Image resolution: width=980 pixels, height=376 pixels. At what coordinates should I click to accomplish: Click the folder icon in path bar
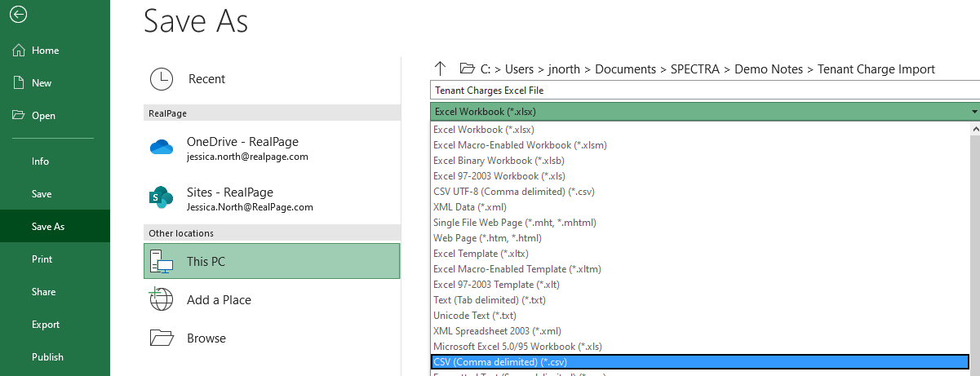point(467,69)
